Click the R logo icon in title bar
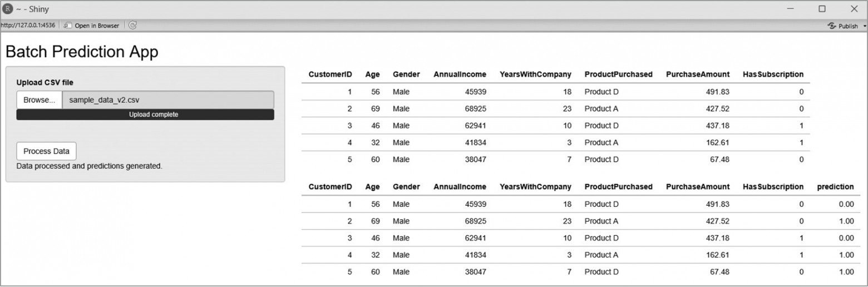The image size is (868, 287). [8, 9]
